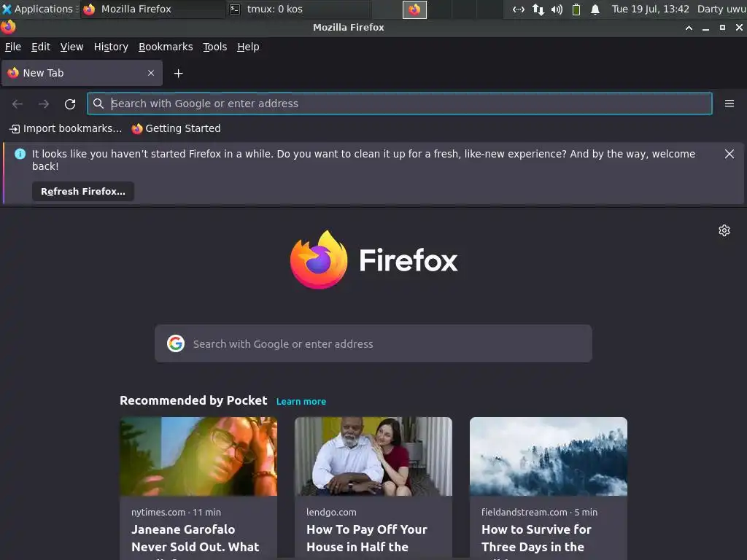The width and height of the screenshot is (747, 560).
Task: Click Import bookmarks in bookmarks toolbar
Action: click(x=66, y=128)
